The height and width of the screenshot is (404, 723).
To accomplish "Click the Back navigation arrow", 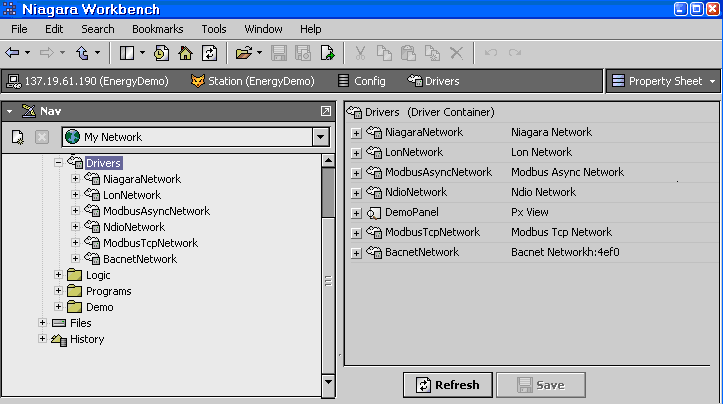I will coord(13,52).
